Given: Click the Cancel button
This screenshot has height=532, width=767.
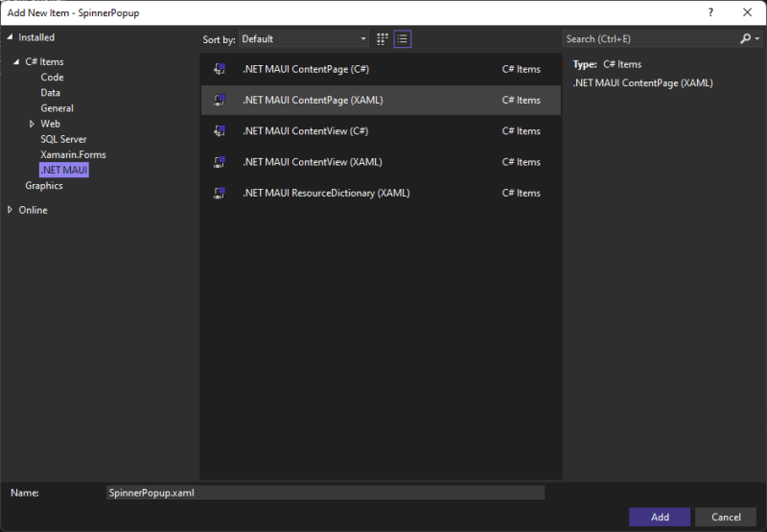Looking at the screenshot, I should coord(726,517).
